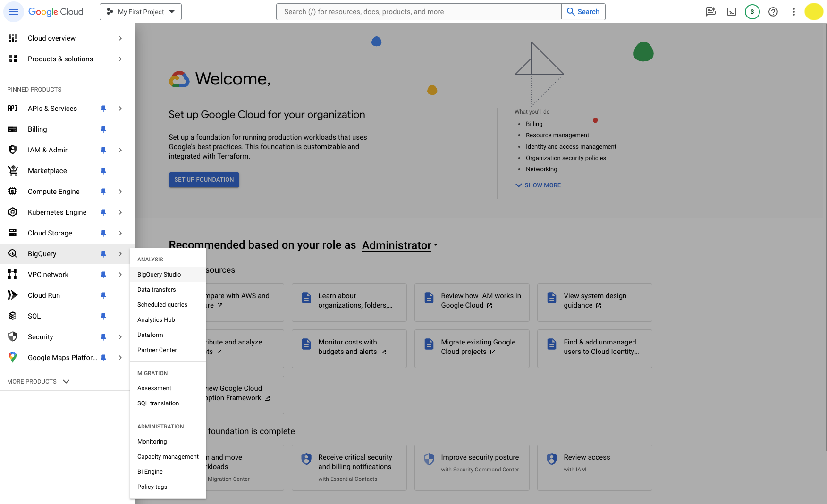Image resolution: width=827 pixels, height=504 pixels.
Task: Unpin the SQL product from the sidebar
Action: (103, 316)
